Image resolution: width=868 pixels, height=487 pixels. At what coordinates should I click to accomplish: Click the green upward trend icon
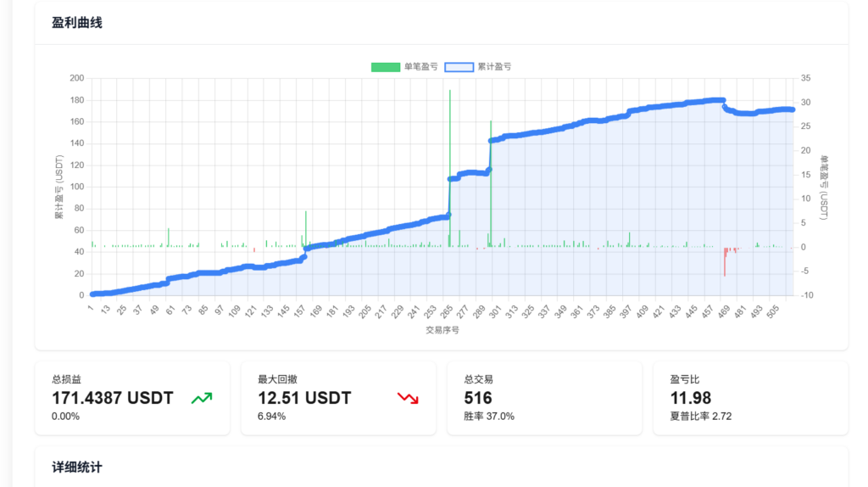[x=202, y=398]
